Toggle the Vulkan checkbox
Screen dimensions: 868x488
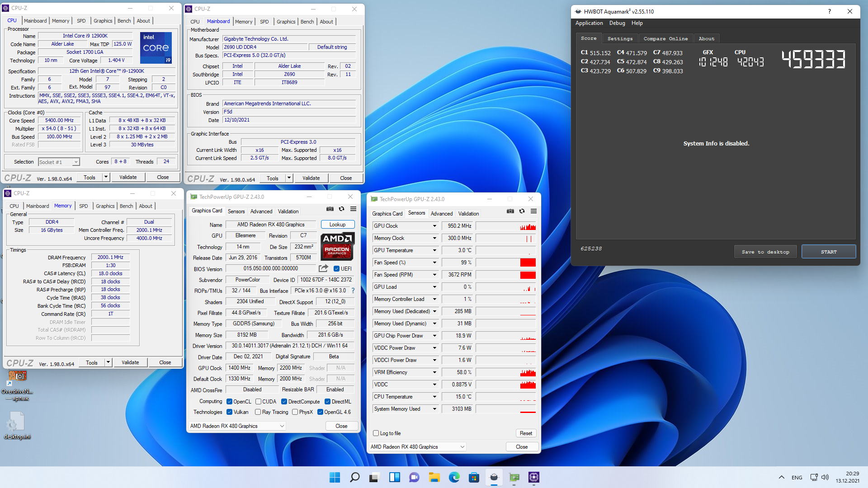point(229,412)
